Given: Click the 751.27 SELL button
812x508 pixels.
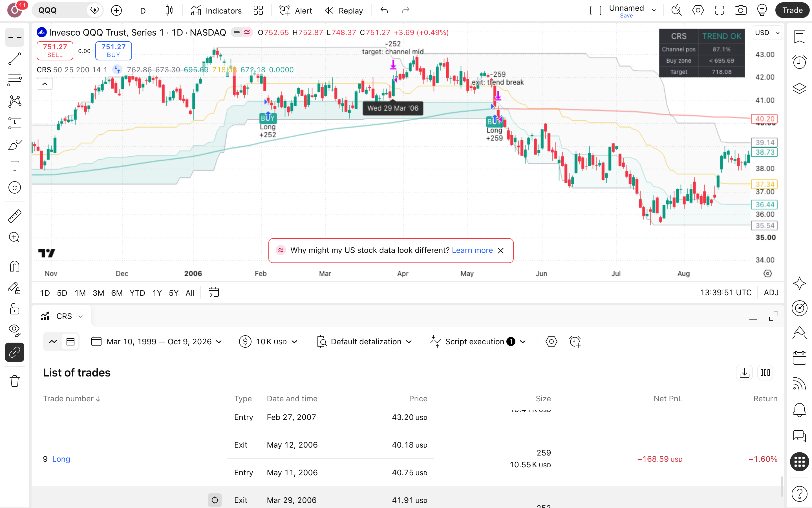Looking at the screenshot, I should coord(55,51).
